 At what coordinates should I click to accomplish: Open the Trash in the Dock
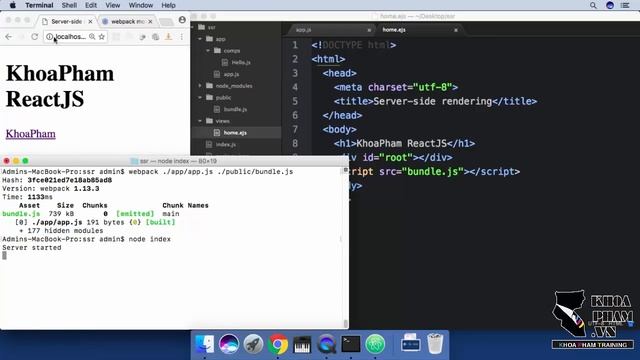click(435, 344)
